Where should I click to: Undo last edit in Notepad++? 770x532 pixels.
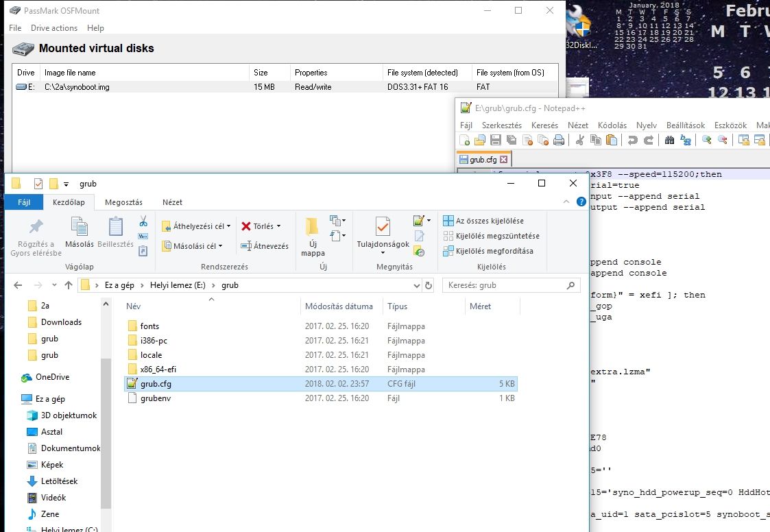[x=632, y=140]
